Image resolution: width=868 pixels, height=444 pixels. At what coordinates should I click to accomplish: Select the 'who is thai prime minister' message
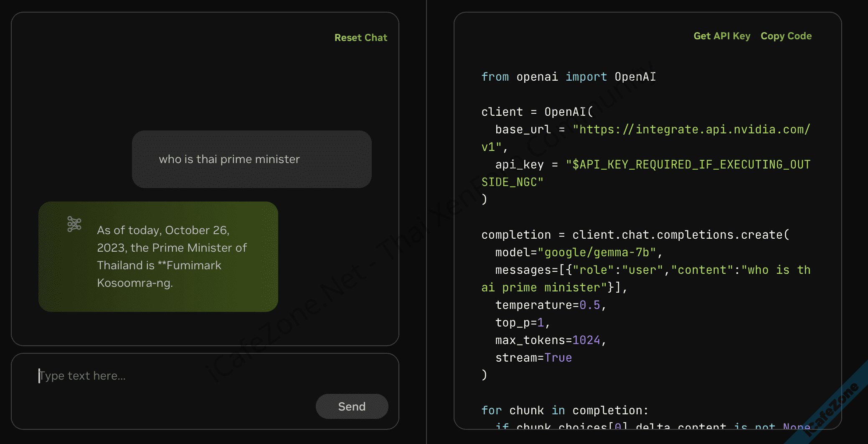click(229, 159)
